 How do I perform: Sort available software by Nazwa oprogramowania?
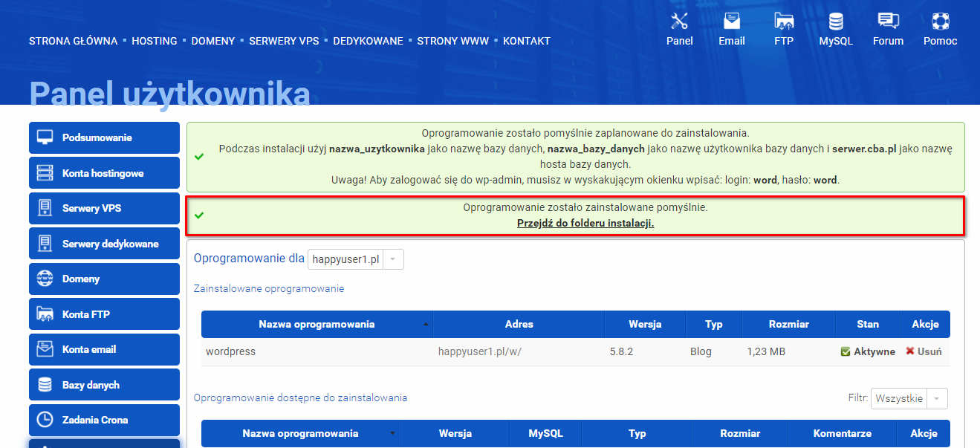coord(301,433)
